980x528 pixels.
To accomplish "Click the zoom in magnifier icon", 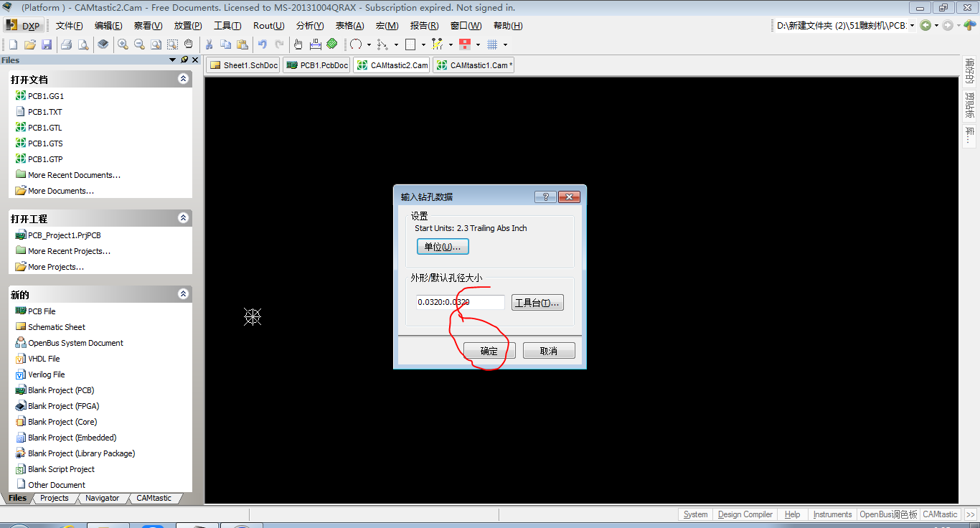I will [x=123, y=44].
